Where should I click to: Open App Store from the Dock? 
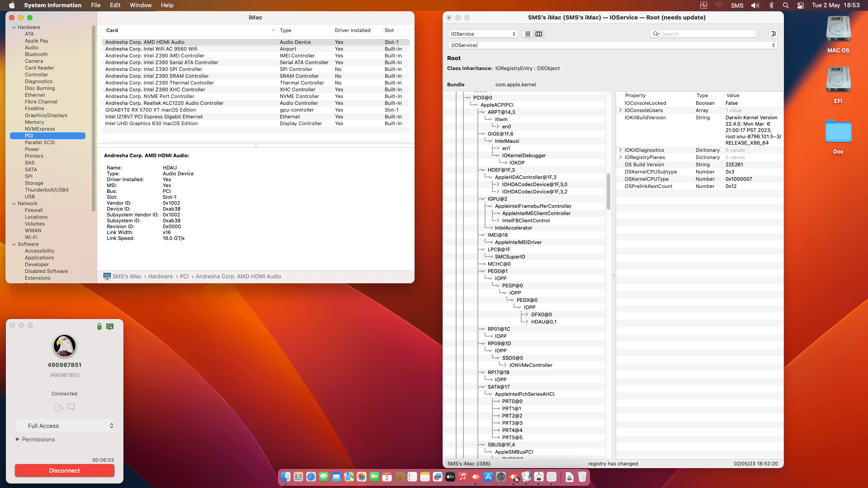click(488, 477)
